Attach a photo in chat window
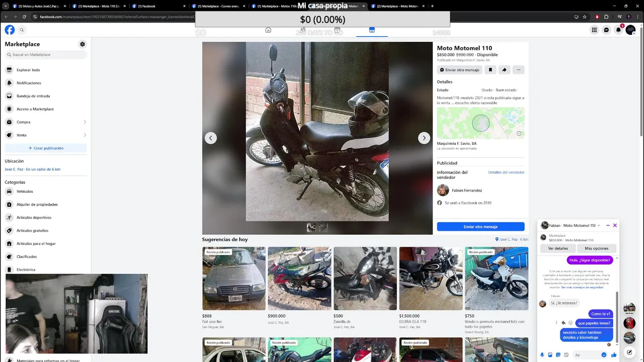The height and width of the screenshot is (362, 644). point(550,355)
